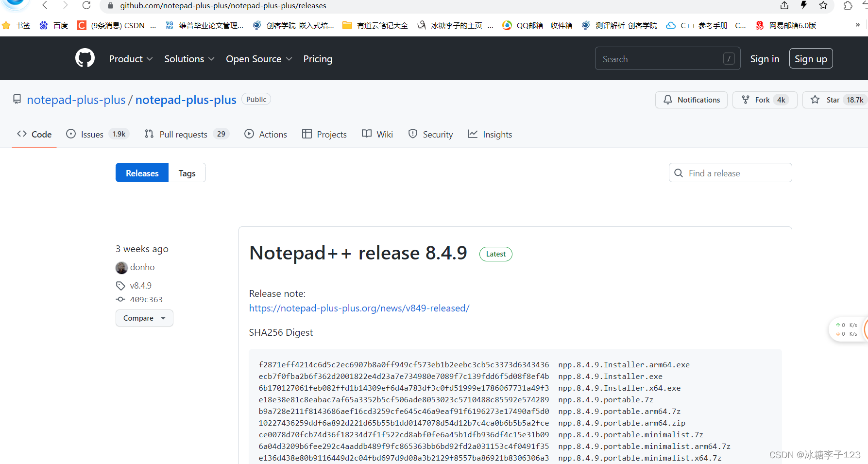Open the Compare dropdown

144,318
